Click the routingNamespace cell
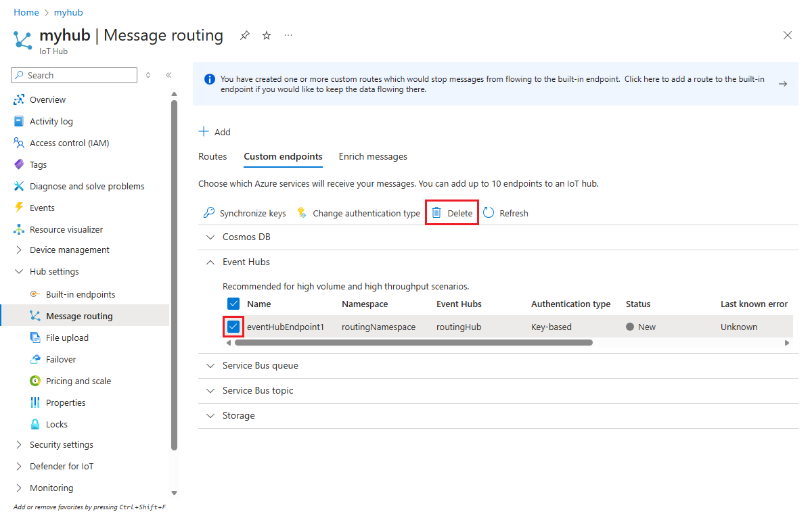Image resolution: width=812 pixels, height=514 pixels. tap(378, 327)
